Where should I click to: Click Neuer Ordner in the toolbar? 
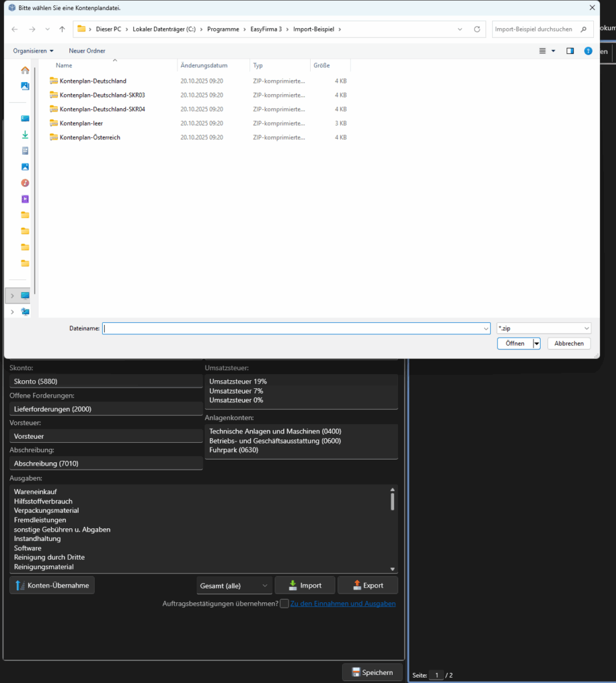[87, 51]
